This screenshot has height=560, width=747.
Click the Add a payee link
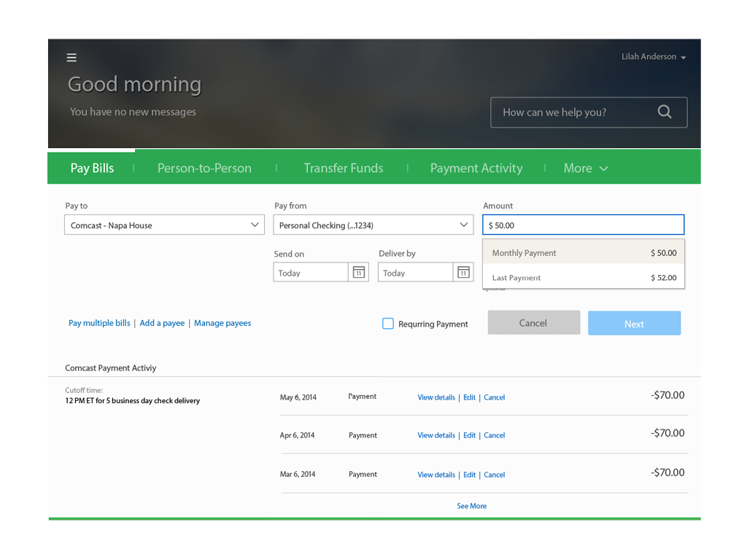click(x=162, y=323)
